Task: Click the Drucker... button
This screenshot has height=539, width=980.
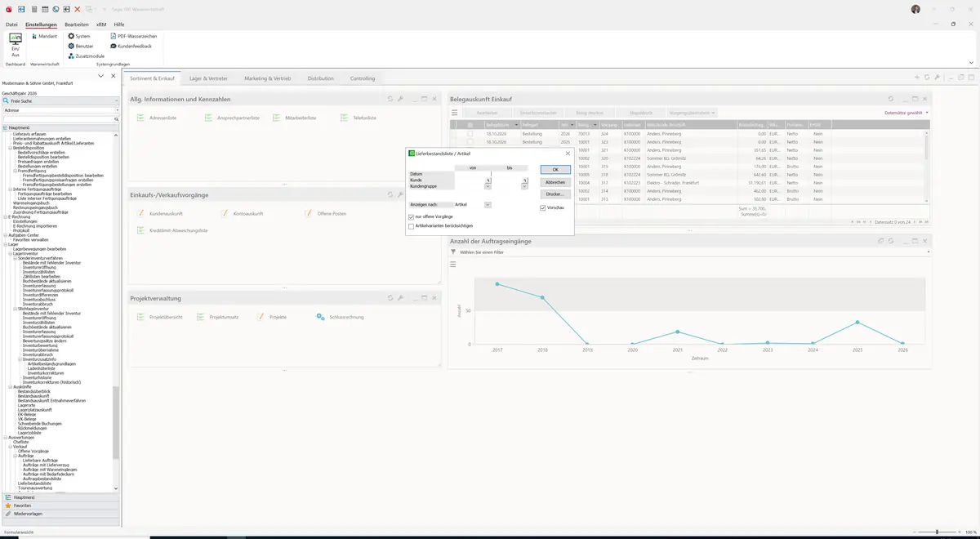Action: (555, 194)
